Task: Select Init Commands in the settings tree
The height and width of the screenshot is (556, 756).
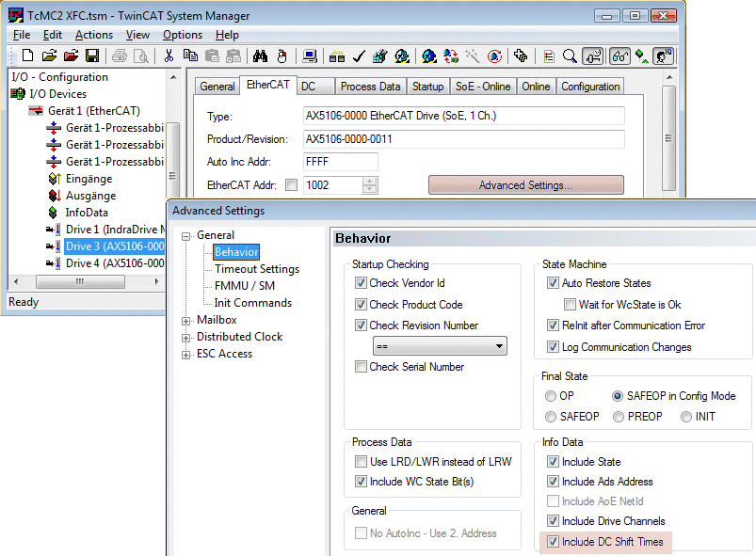Action: click(252, 303)
